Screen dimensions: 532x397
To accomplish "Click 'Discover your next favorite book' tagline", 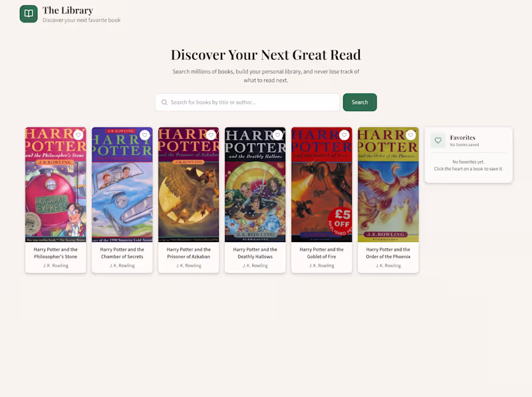I will coord(81,20).
